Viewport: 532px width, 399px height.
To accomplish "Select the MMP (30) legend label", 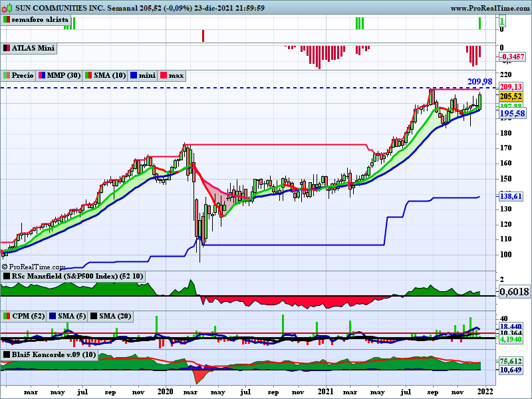I will (63, 75).
